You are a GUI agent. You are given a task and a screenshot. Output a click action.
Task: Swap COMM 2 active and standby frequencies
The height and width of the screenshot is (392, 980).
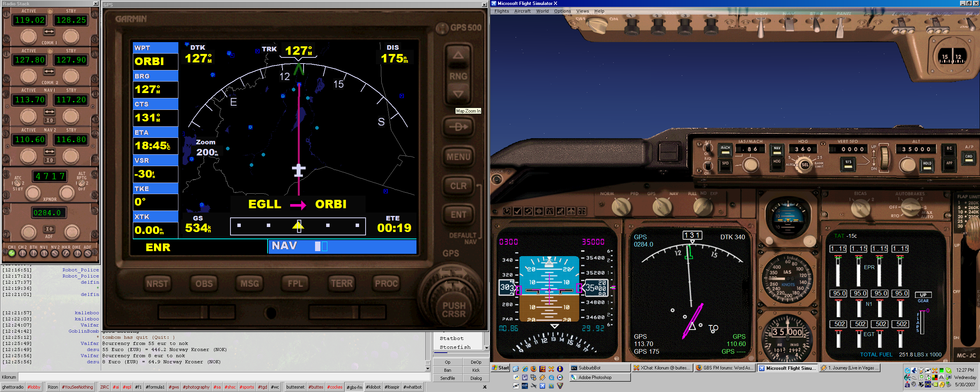coord(49,71)
